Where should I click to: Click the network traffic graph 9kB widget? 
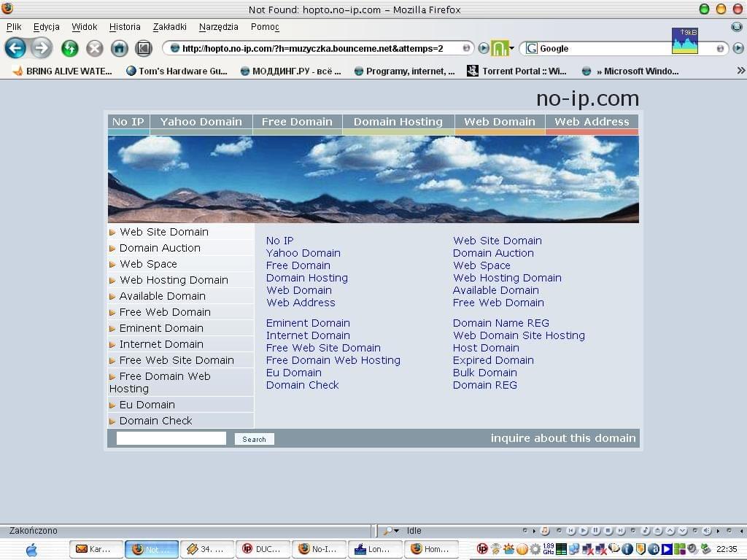pos(684,41)
